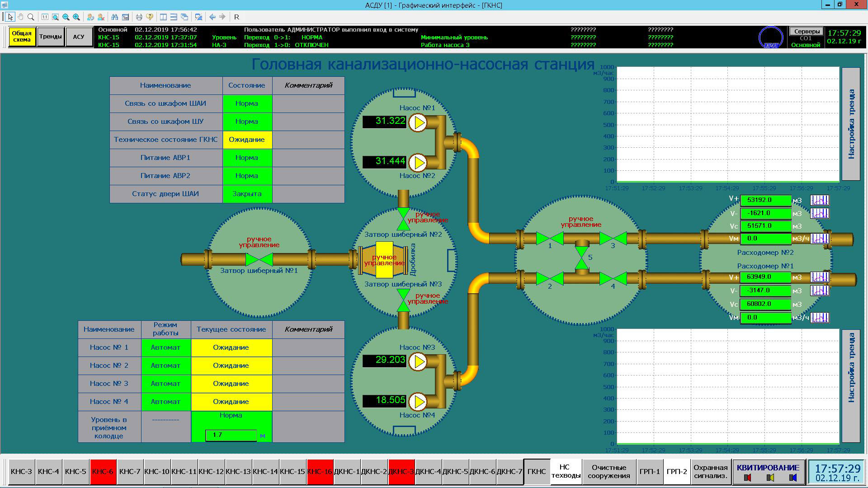This screenshot has width=868, height=488.
Task: Click the red speaker acknowledge icon
Action: tap(747, 478)
